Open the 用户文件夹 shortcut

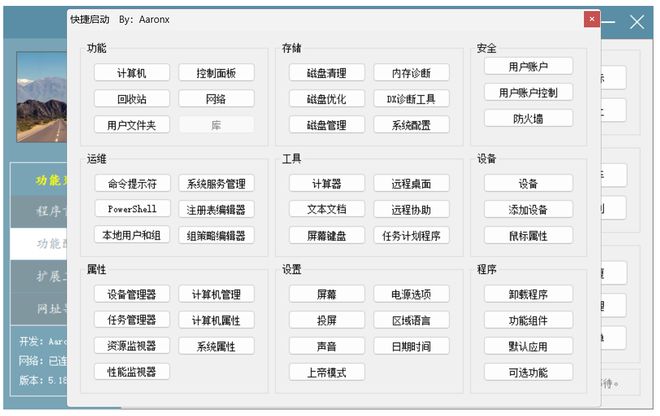[x=132, y=125]
